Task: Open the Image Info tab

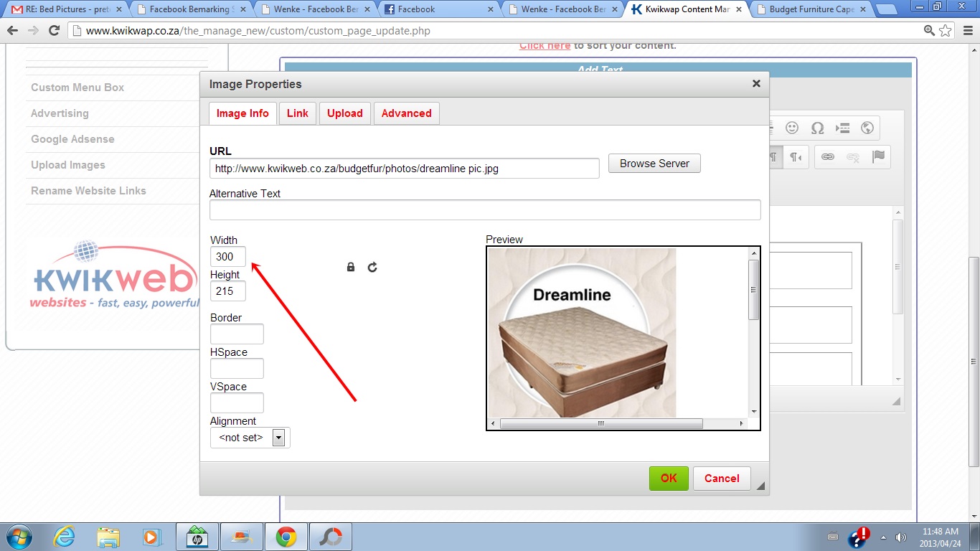Action: point(242,113)
